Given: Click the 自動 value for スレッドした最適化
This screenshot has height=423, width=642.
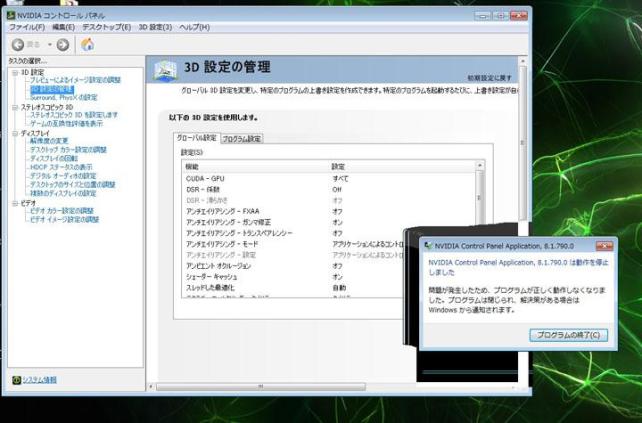Looking at the screenshot, I should 339,288.
